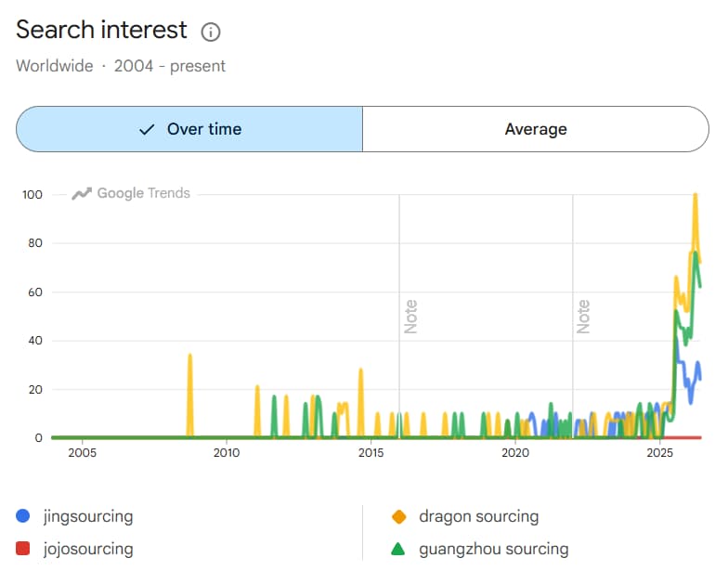728x571 pixels.
Task: Click the blue jingsourcing legend circle
Action: click(x=22, y=516)
